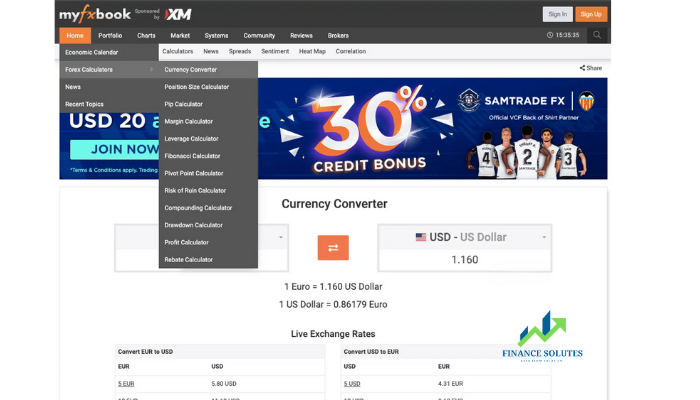Click the search magnifier icon
The width and height of the screenshot is (700, 400).
597,35
